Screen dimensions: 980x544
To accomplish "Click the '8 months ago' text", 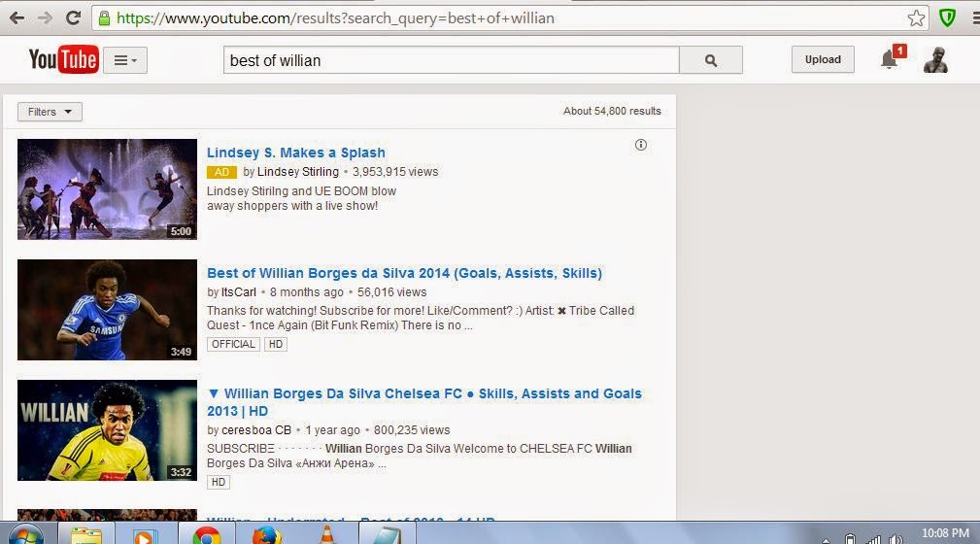I will [306, 292].
